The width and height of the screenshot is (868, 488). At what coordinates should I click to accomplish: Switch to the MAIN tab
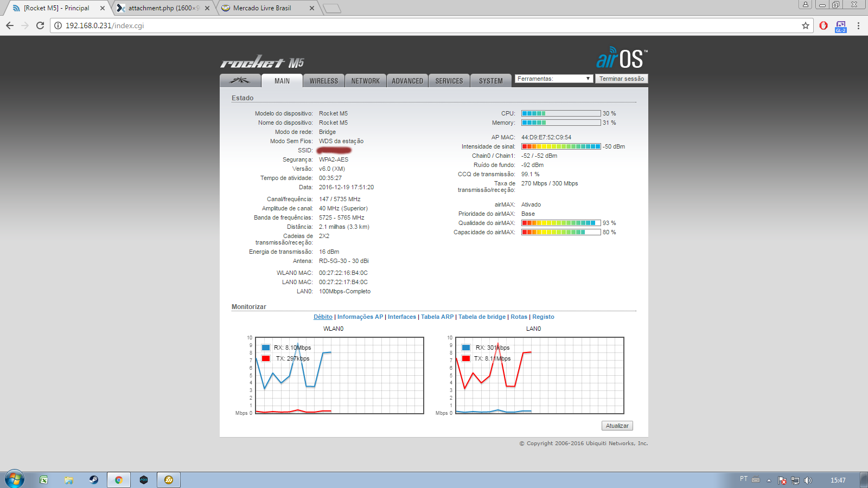coord(282,81)
